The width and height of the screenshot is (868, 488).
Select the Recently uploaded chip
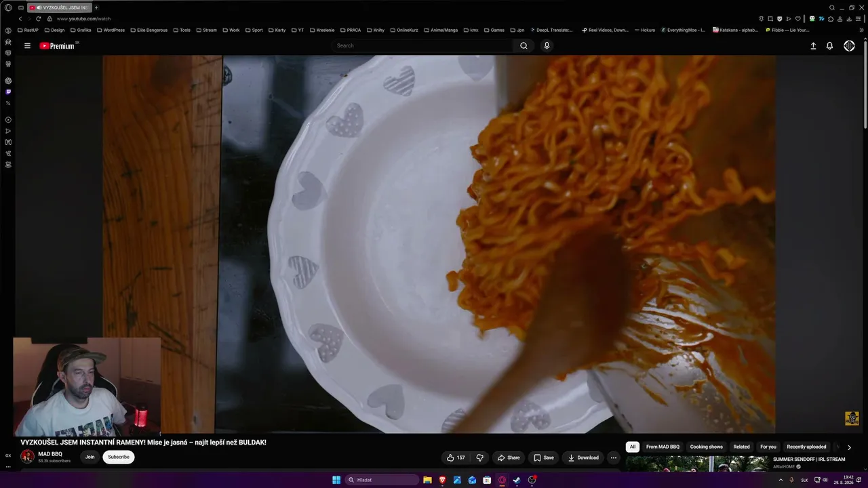[806, 447]
